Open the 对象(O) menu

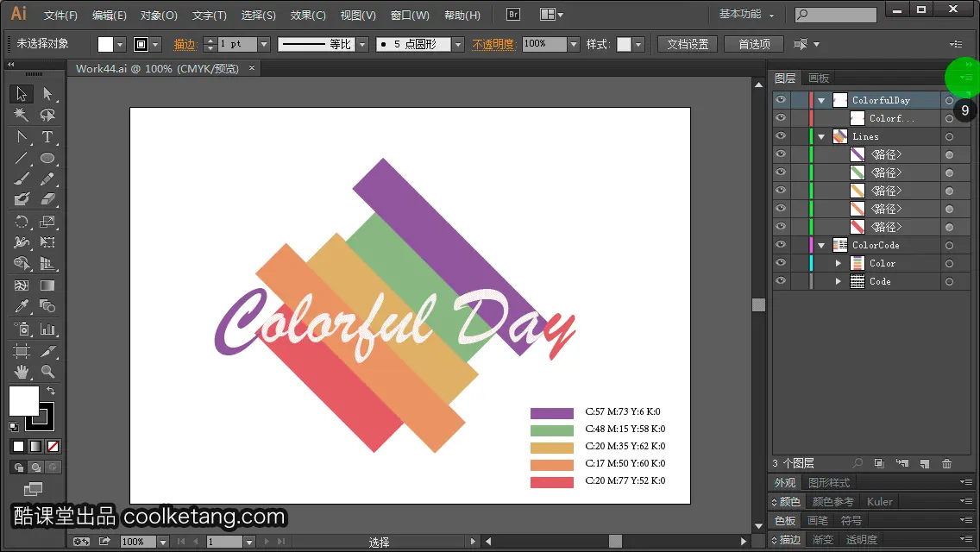pyautogui.click(x=159, y=15)
